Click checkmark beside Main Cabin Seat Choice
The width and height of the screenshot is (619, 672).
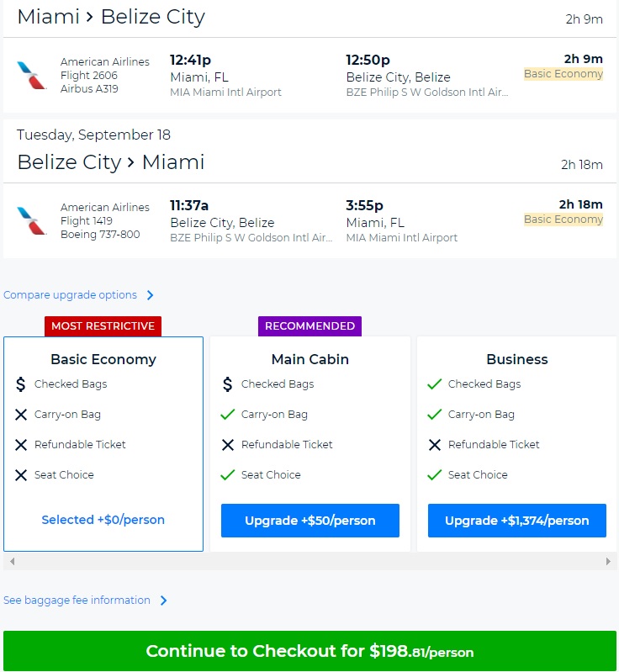(x=227, y=475)
